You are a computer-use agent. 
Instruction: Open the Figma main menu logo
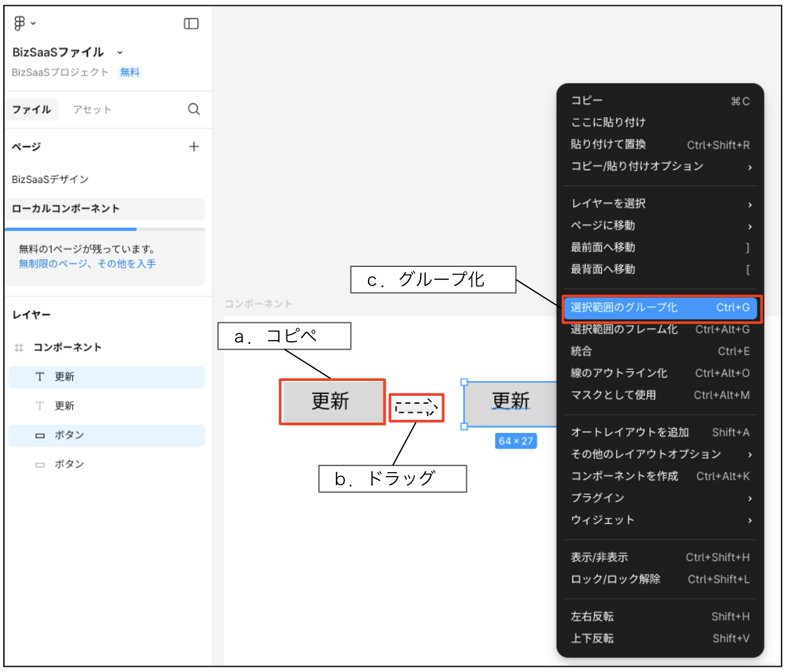click(x=20, y=23)
